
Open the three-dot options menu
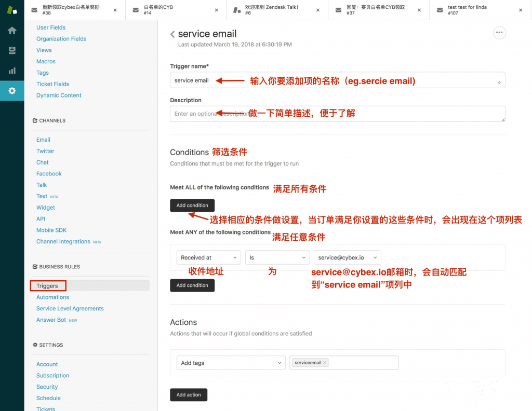499,33
